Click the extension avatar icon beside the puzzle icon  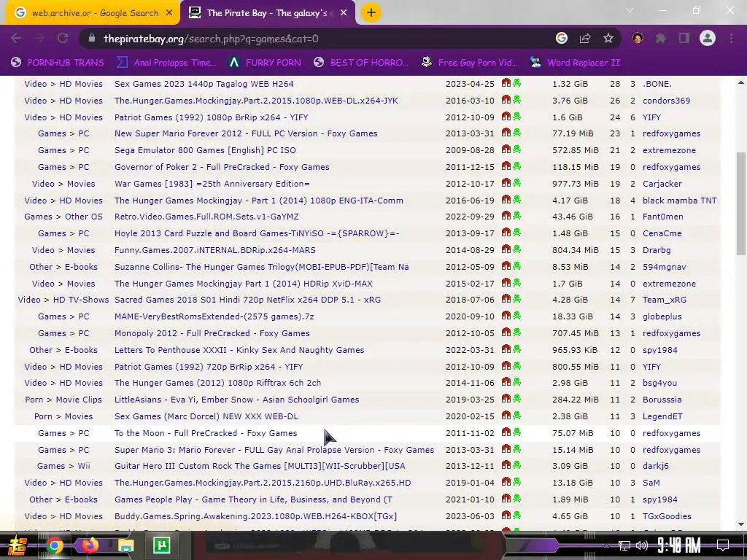[x=638, y=39]
